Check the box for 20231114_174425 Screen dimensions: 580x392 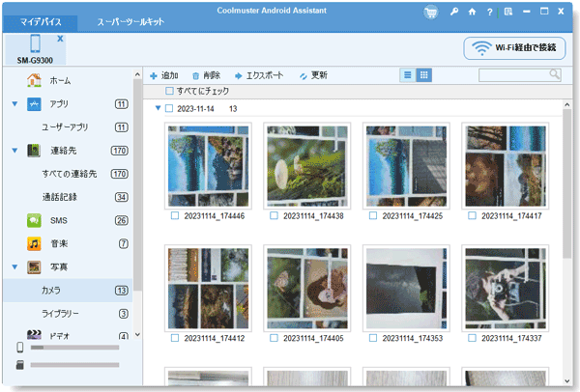[373, 215]
